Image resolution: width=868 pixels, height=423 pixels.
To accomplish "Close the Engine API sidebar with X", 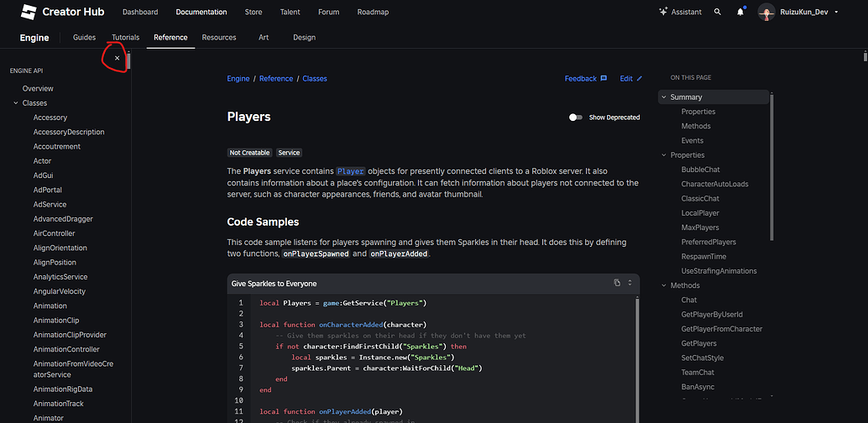I will pos(117,58).
